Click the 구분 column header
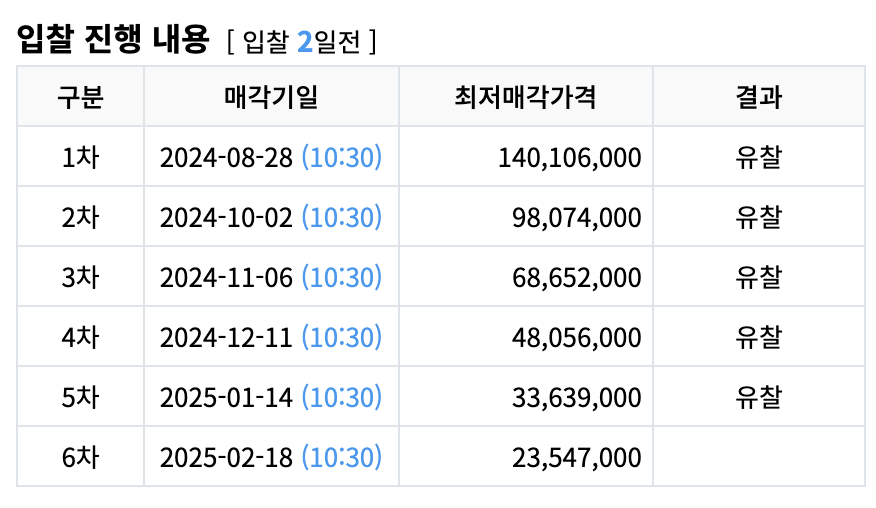The height and width of the screenshot is (508, 876). click(x=80, y=97)
